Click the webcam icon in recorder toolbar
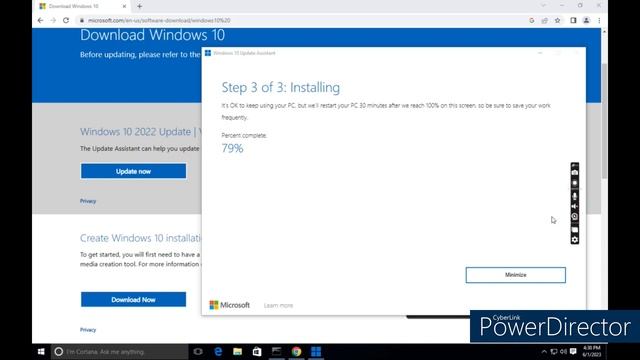This screenshot has width=640, height=360. (575, 217)
